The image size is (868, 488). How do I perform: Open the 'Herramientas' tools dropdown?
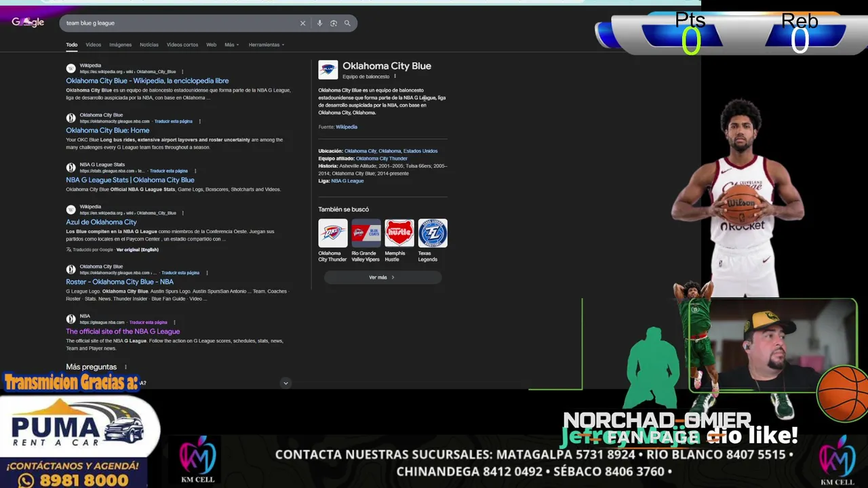266,45
